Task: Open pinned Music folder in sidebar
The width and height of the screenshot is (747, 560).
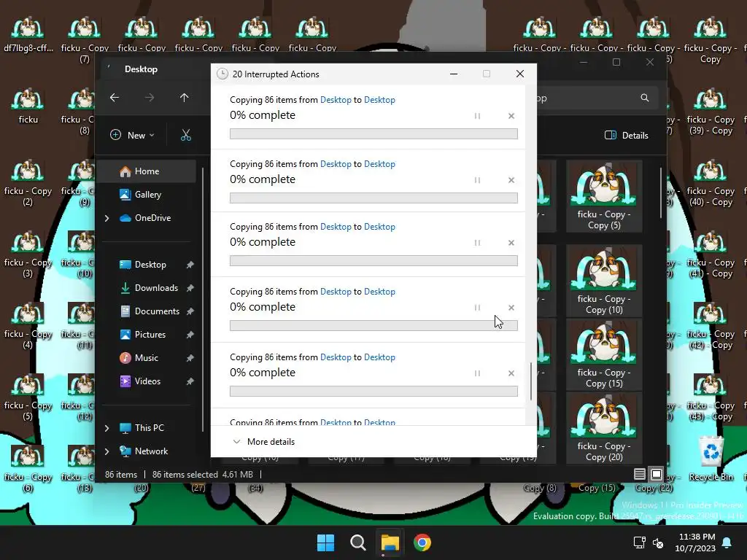Action: point(146,358)
